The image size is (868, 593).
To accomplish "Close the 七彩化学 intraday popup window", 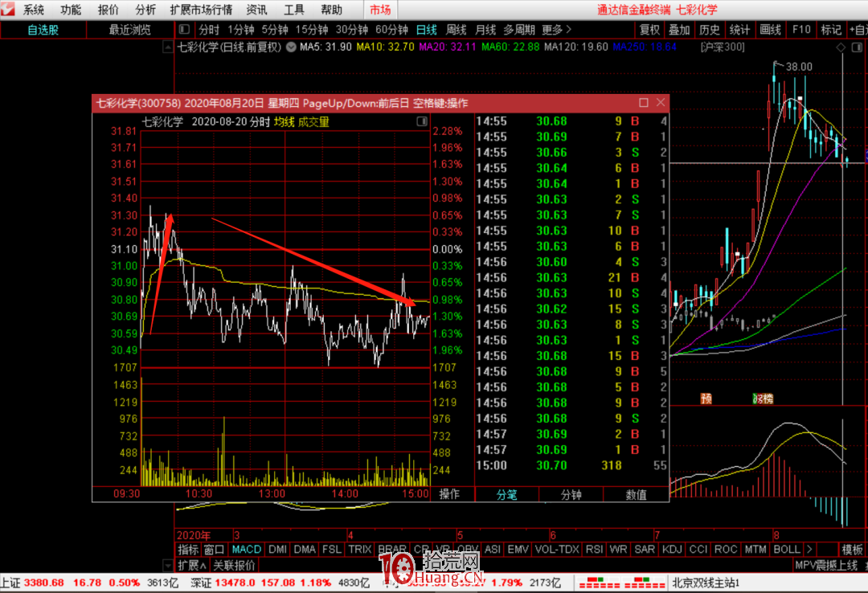I will pos(661,102).
